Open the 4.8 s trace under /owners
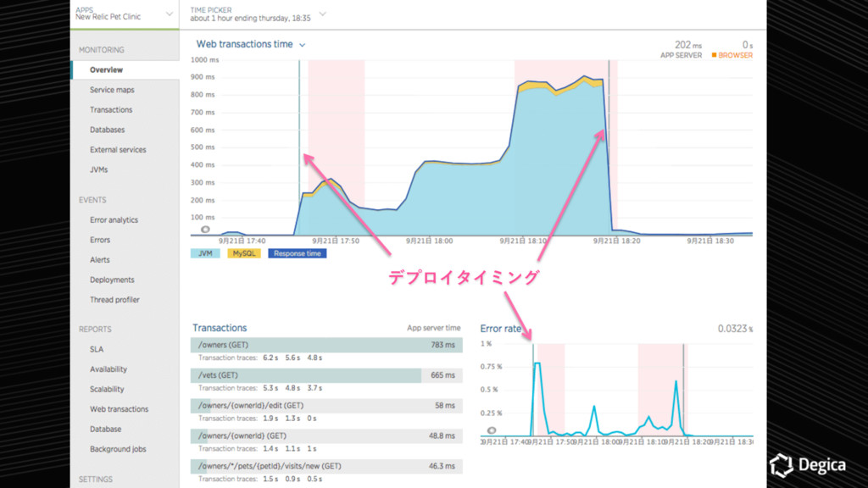Screen dimensions: 868x488 314,358
